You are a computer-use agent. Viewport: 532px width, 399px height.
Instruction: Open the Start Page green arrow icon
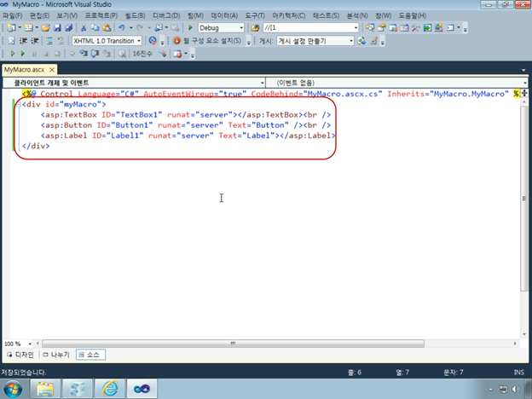[x=427, y=28]
